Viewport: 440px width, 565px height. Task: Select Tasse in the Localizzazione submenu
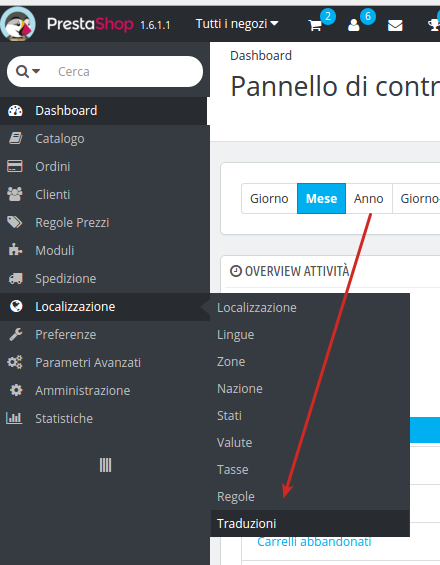point(310,470)
